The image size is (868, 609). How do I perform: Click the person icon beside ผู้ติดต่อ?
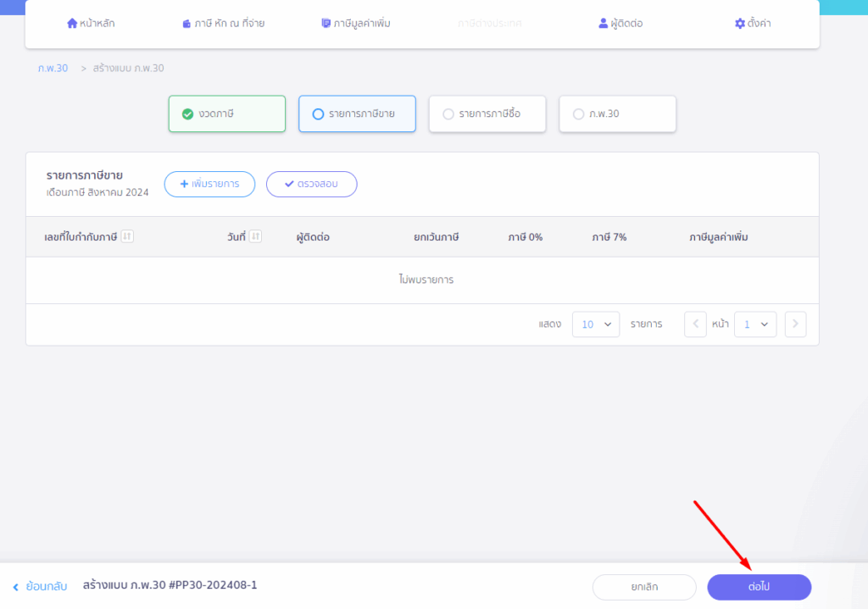point(604,24)
